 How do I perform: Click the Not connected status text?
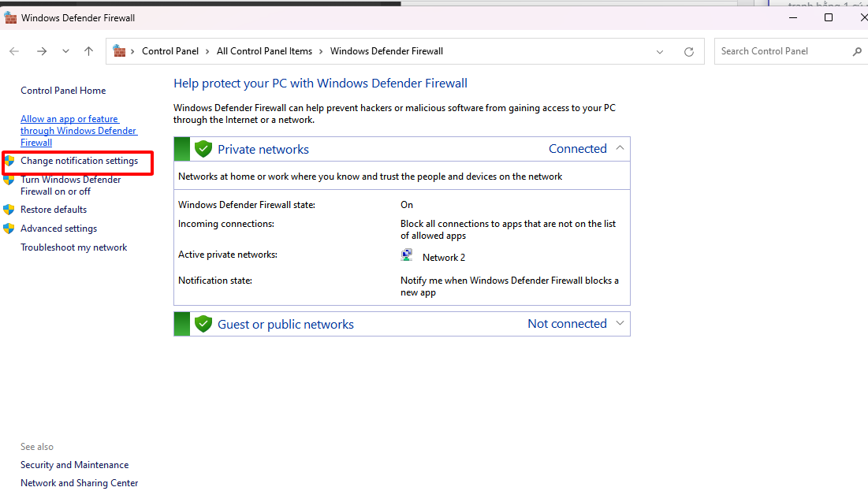567,323
